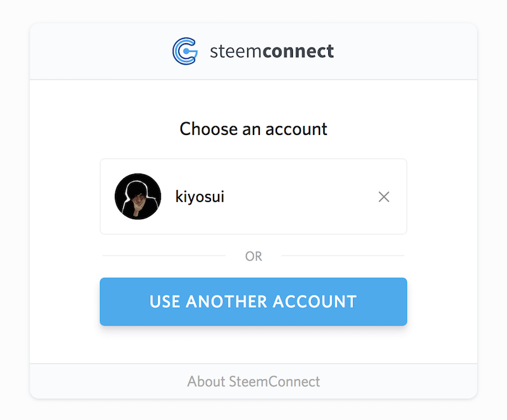This screenshot has height=420, width=507.
Task: Sign in with a different account button
Action: click(253, 302)
